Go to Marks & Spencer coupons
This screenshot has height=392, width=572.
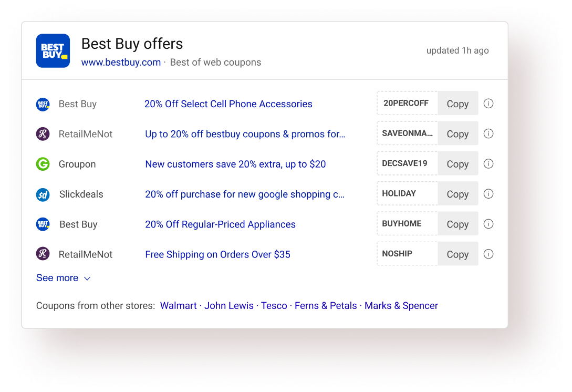click(x=401, y=306)
